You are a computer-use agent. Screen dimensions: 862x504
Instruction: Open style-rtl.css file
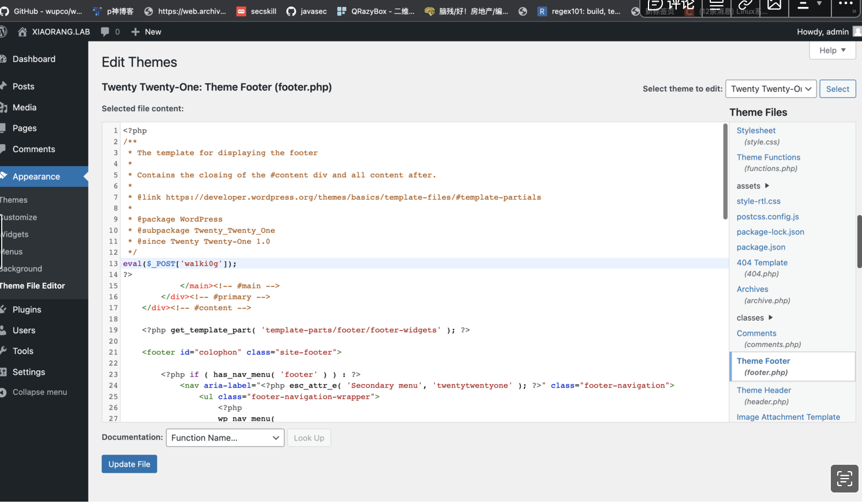(x=758, y=201)
